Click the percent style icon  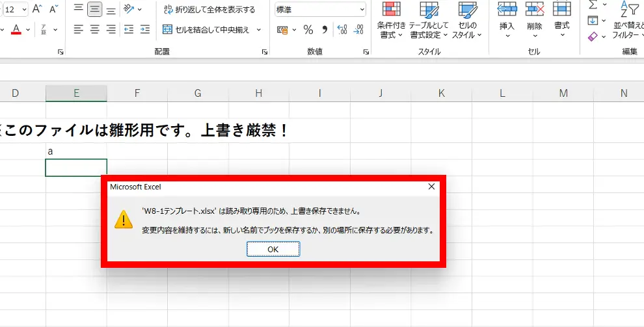308,30
